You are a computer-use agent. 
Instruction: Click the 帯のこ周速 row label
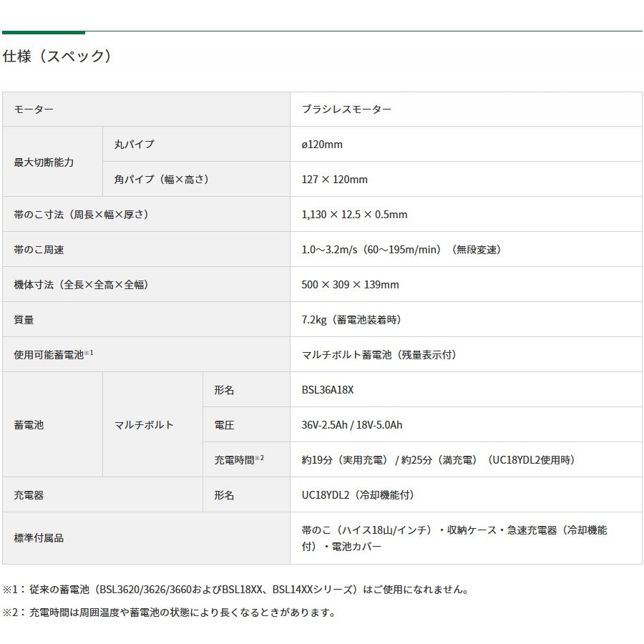[39, 250]
